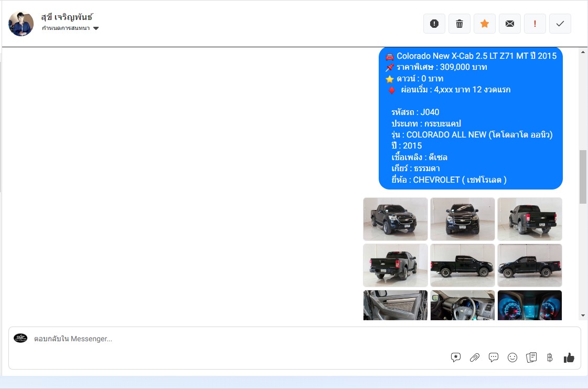This screenshot has width=588, height=389.
Task: Click the starred speech bubble icon
Action: 456,358
